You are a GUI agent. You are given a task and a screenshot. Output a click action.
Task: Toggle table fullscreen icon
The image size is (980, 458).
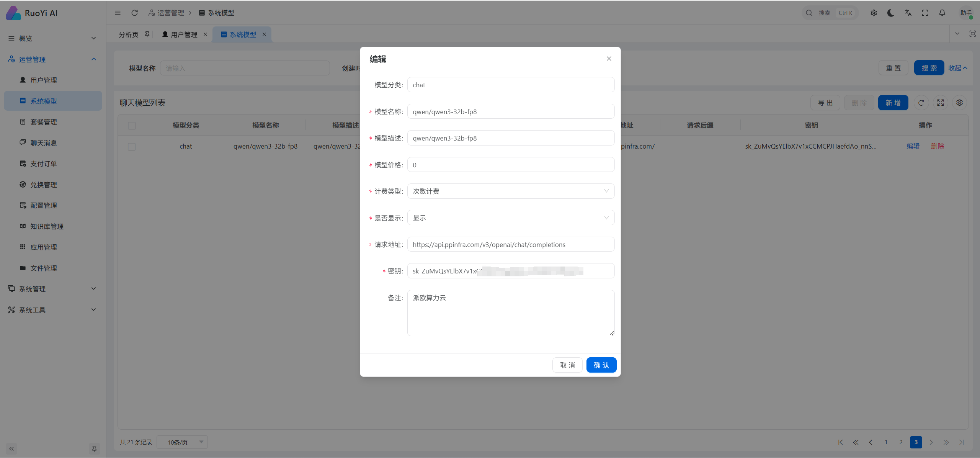[x=941, y=103]
